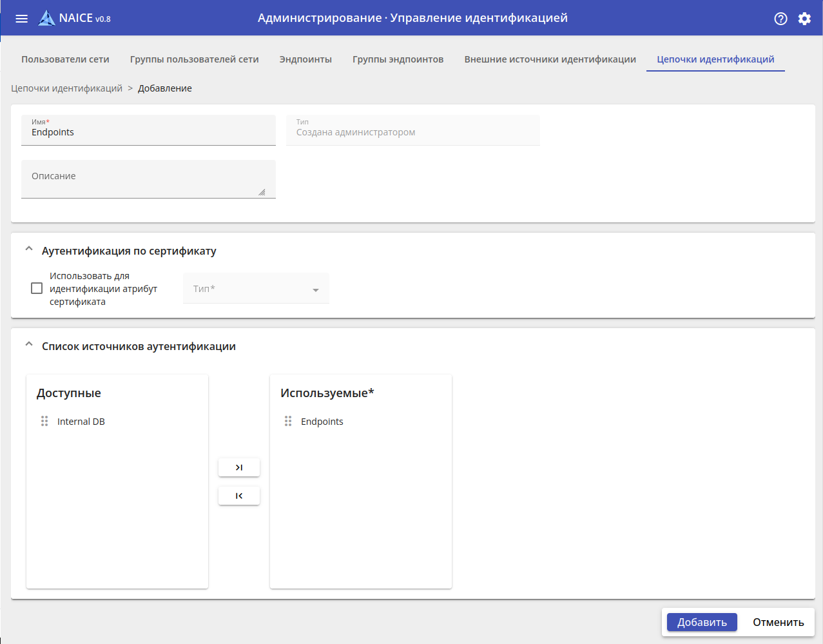Focus the Имя field containing Endpoints
The image size is (823, 644).
pyautogui.click(x=148, y=133)
